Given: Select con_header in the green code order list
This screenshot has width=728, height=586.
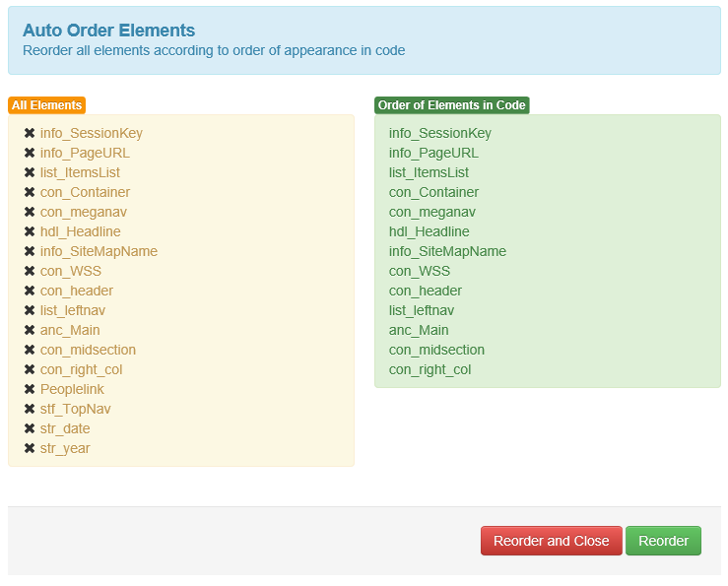Looking at the screenshot, I should coord(426,291).
